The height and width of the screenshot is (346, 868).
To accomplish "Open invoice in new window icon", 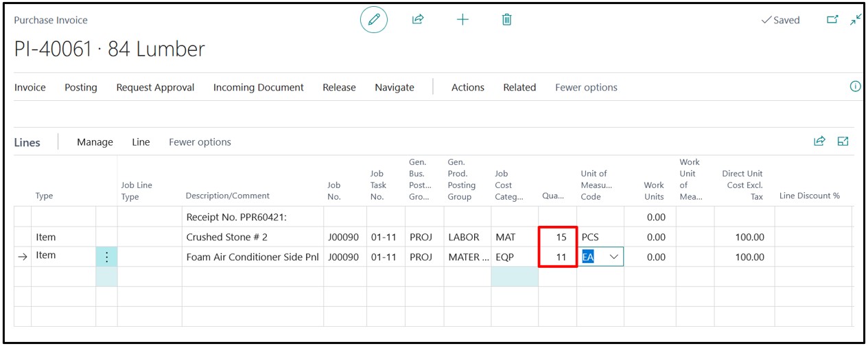I will pyautogui.click(x=832, y=20).
